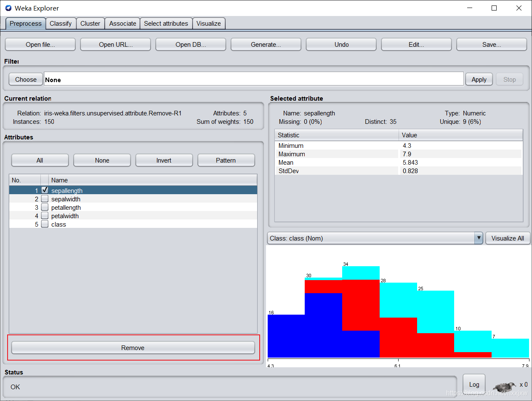Click the OK status text
The image size is (532, 401).
[15, 387]
